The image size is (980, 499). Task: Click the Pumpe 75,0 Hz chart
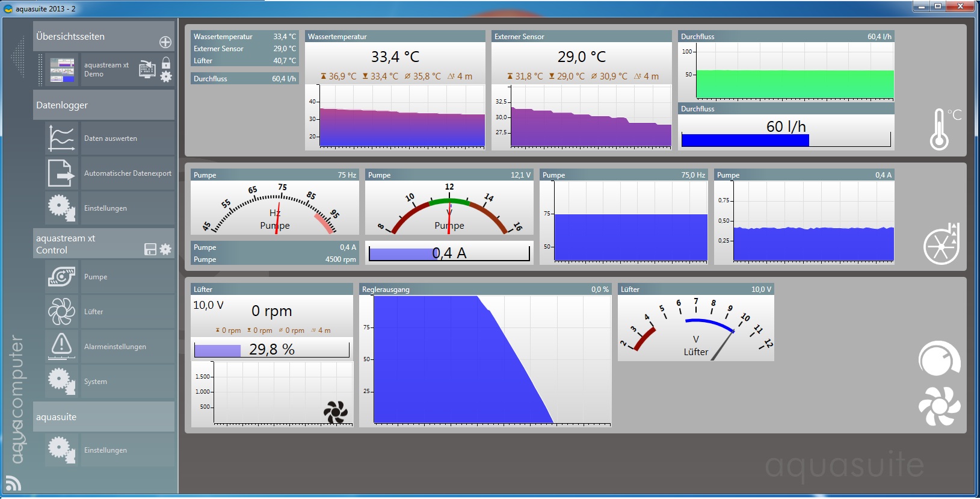(x=624, y=222)
